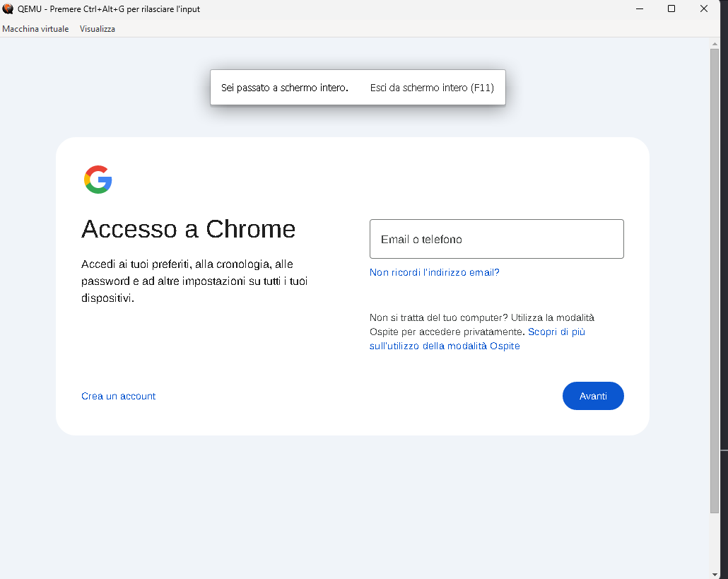The image size is (728, 579).
Task: Click the vertical scrollbar thumb
Action: (715, 281)
